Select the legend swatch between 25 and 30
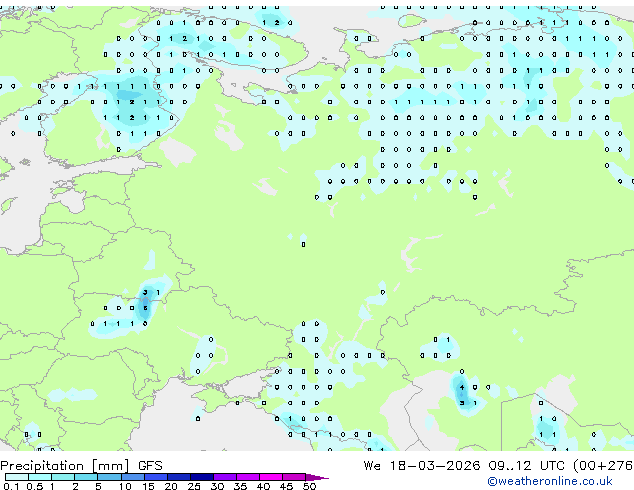 202,477
